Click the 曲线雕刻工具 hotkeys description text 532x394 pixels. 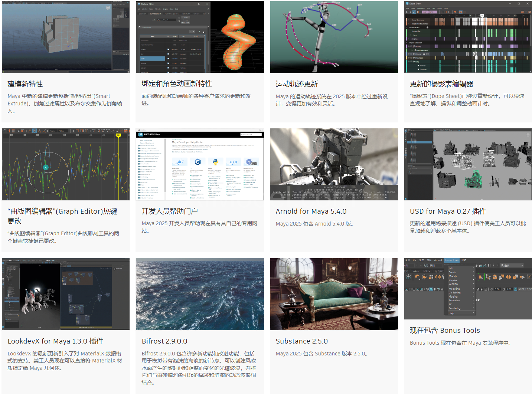point(63,237)
